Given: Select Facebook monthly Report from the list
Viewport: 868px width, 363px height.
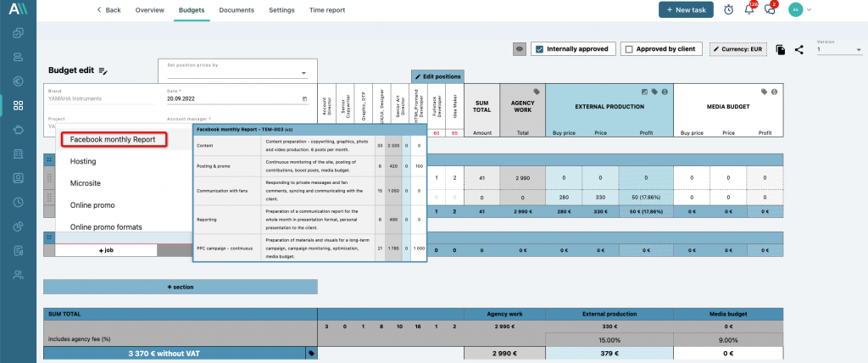Looking at the screenshot, I should click(112, 139).
